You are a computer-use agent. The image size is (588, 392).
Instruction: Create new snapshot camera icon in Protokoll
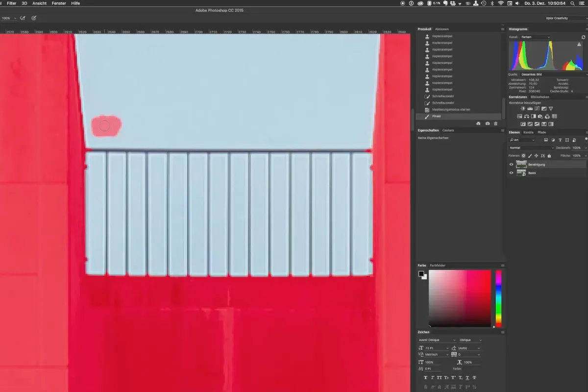point(488,124)
